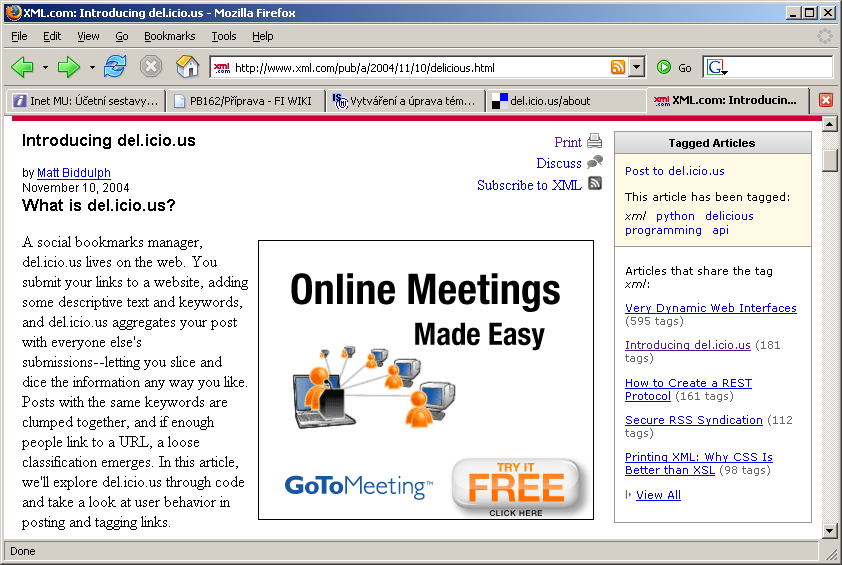Open the Edit menu
Screen dimensions: 842x565
point(52,36)
